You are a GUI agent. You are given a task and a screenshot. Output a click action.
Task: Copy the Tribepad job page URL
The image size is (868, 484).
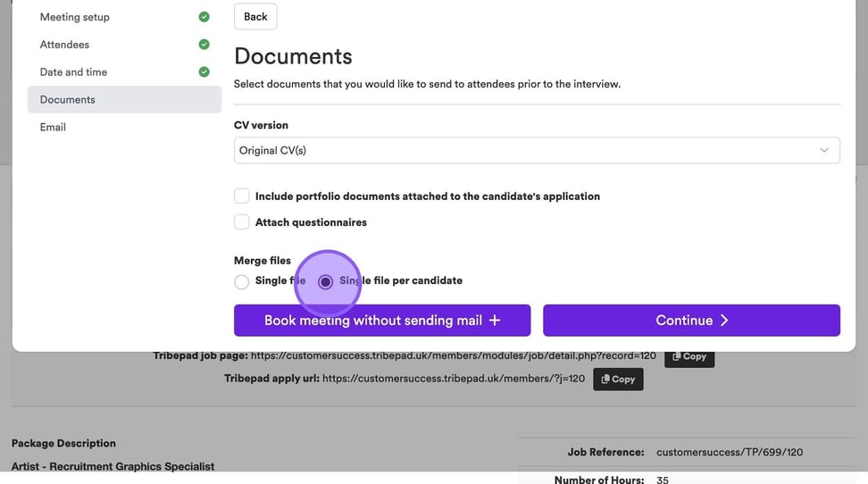[689, 356]
